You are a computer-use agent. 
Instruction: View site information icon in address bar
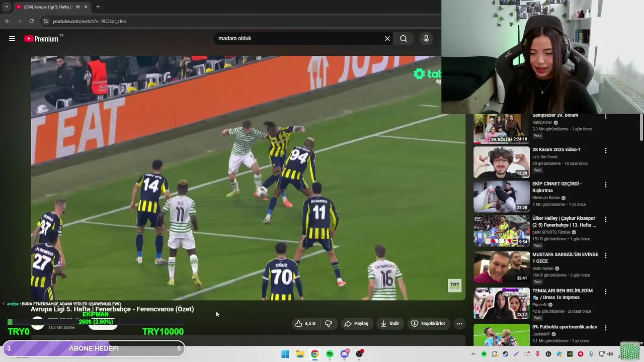46,21
